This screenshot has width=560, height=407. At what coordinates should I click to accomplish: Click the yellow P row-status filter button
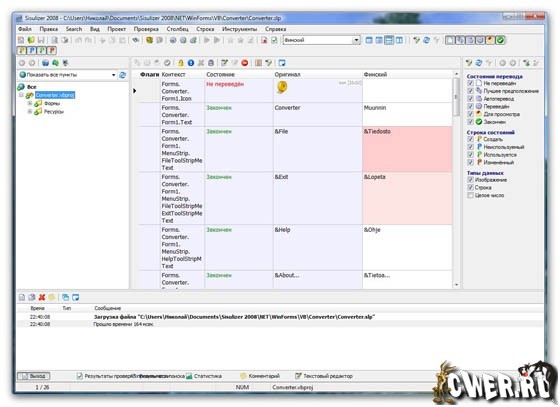22,50
